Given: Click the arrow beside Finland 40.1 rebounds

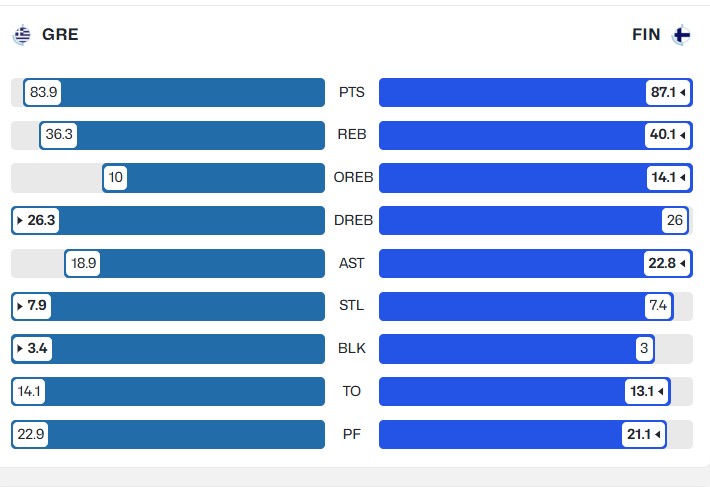Looking at the screenshot, I should click(682, 135).
